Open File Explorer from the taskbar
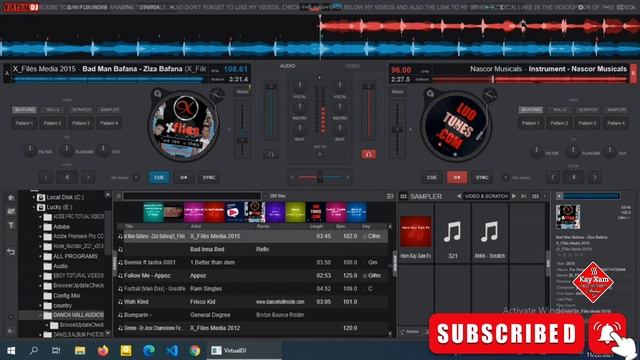The height and width of the screenshot is (360, 640). click(x=80, y=350)
